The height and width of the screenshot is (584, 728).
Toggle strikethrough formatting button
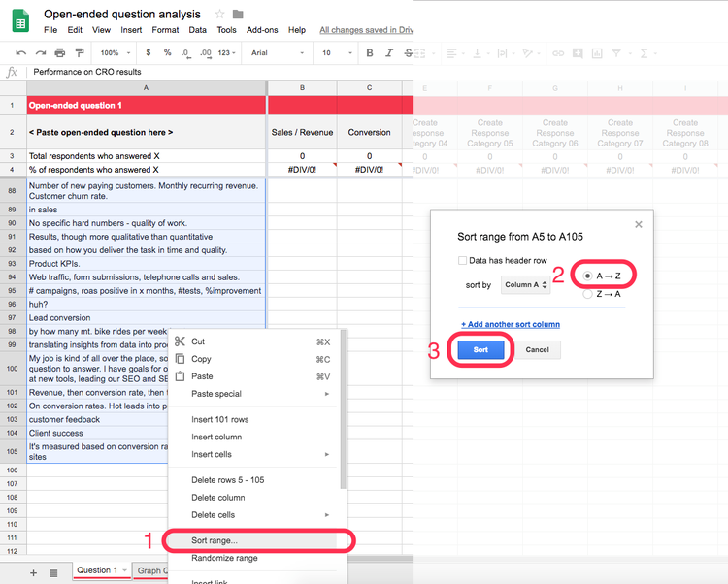click(x=408, y=53)
